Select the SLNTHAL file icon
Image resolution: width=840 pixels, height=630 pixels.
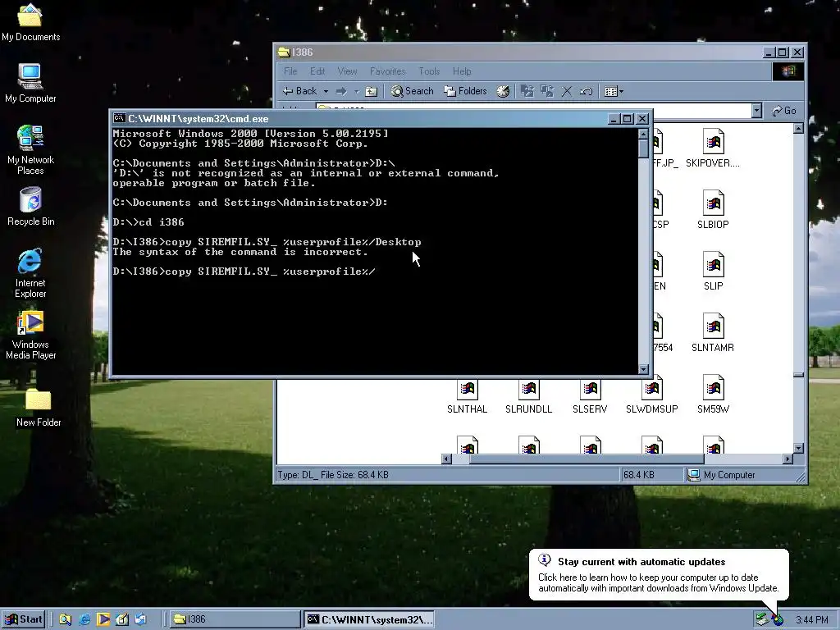pos(467,395)
